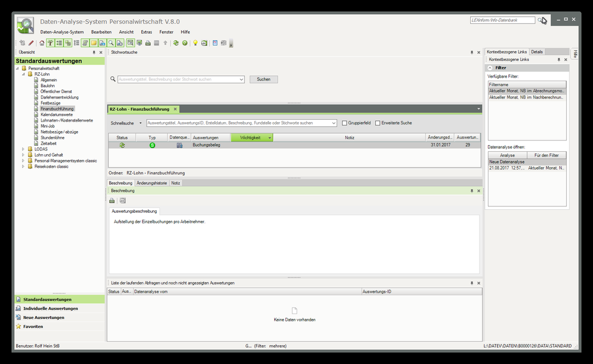593x364 pixels.
Task: Pin the Kontextbezogene Links panel
Action: (x=559, y=60)
